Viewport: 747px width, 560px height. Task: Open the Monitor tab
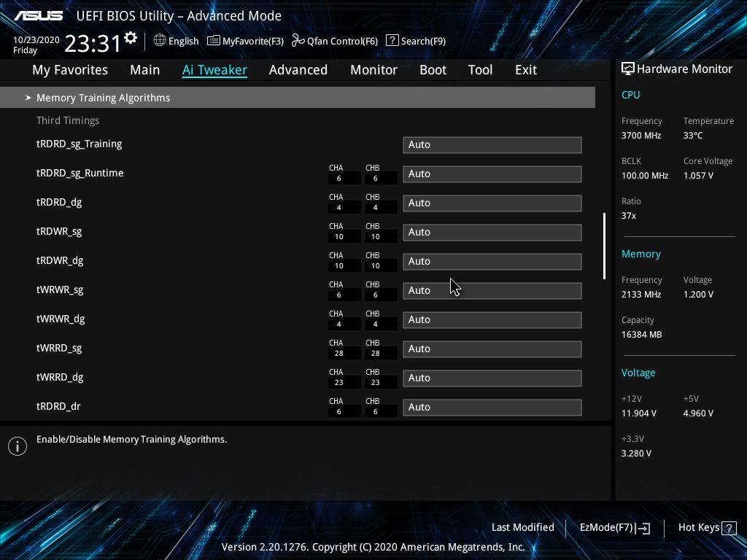(x=373, y=70)
